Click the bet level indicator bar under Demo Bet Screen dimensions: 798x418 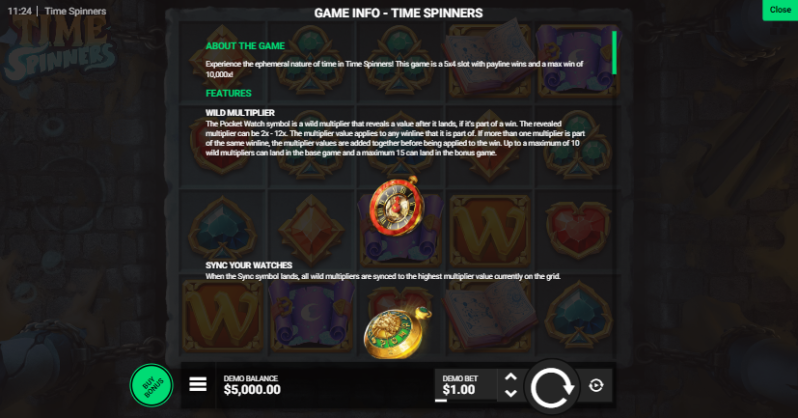pyautogui.click(x=441, y=400)
